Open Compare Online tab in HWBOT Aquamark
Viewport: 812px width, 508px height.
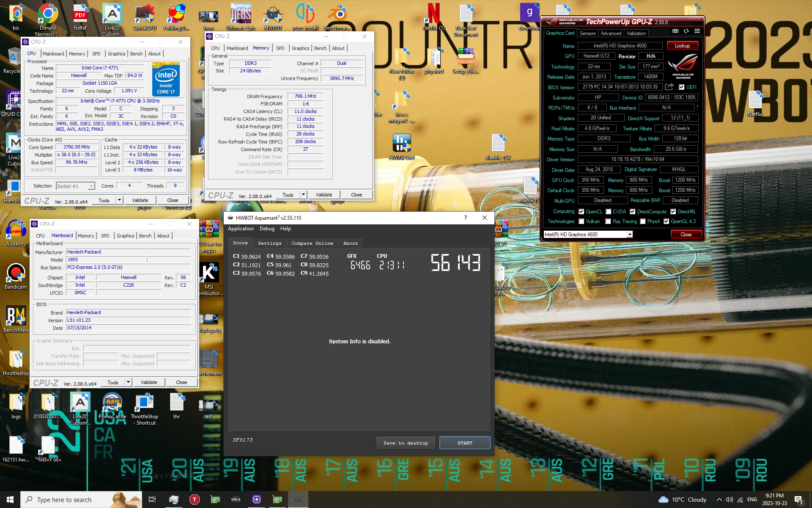pos(312,243)
